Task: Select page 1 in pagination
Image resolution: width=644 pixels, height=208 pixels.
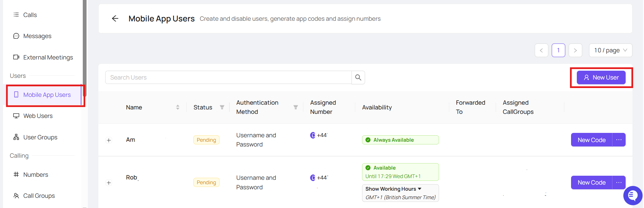Action: 558,50
